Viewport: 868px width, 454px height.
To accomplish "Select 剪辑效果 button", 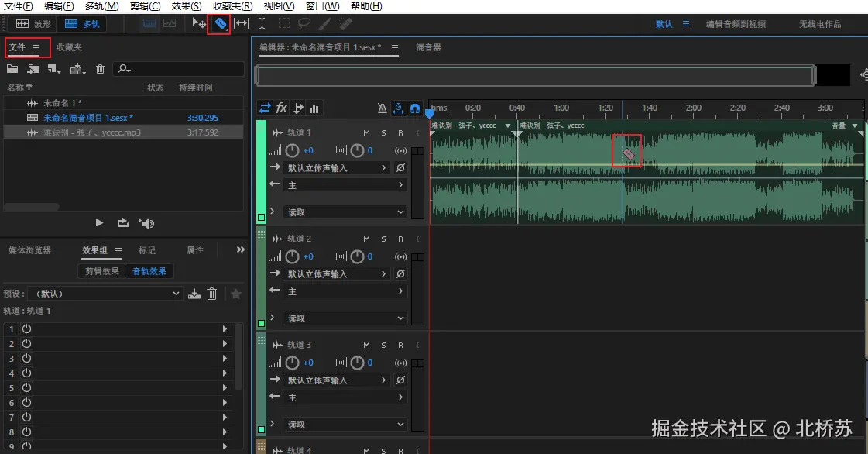I will [102, 271].
